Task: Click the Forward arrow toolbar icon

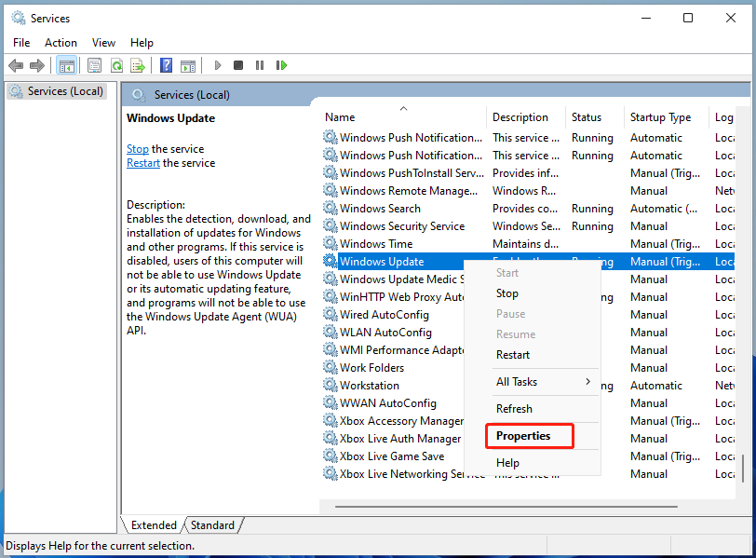Action: tap(37, 65)
